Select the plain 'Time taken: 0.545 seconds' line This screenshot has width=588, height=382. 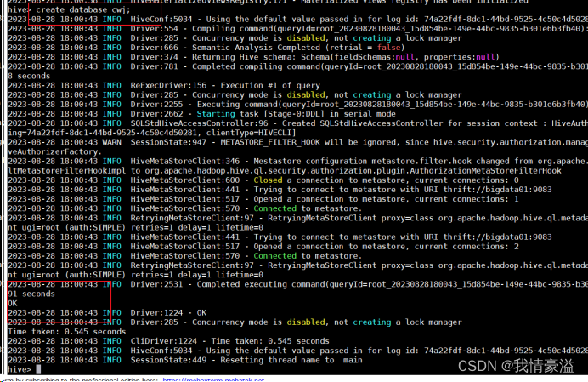click(67, 332)
